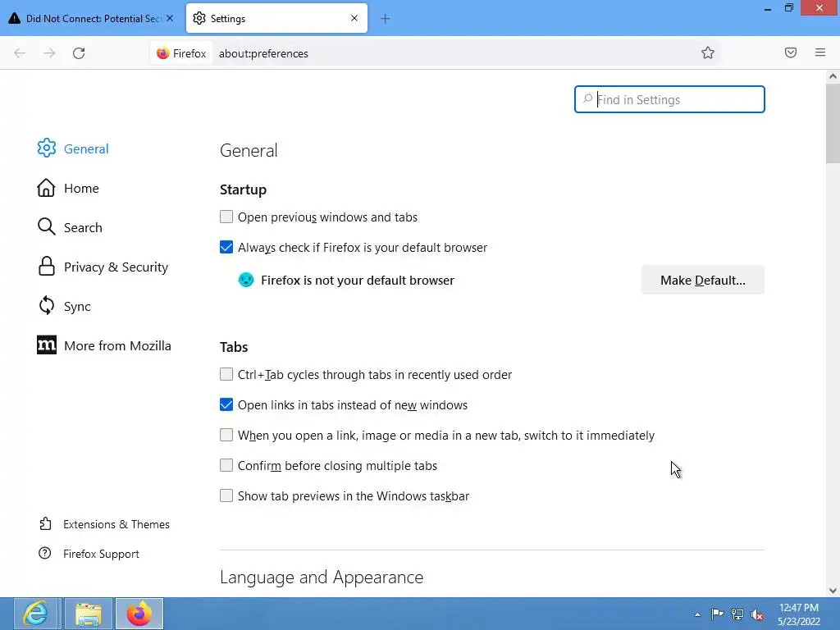Click the General gear icon in sidebar
This screenshot has width=840, height=630.
[x=47, y=148]
